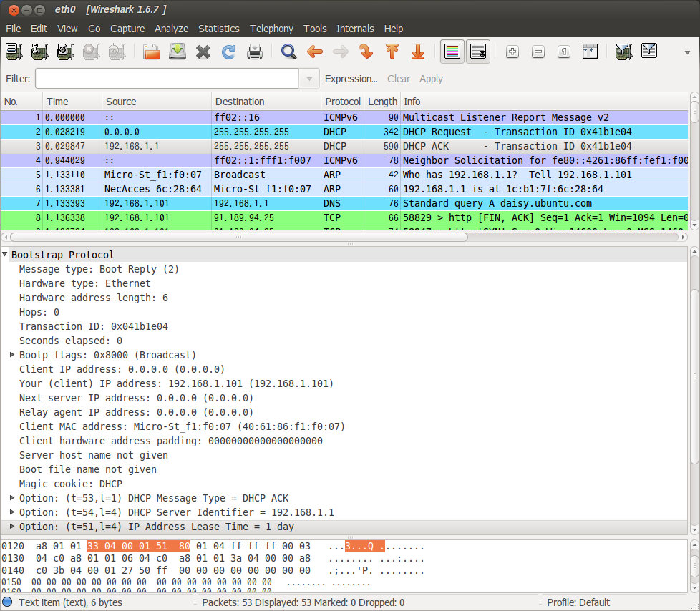Screen dimensions: 700x611
Task: Zoom in on packet text
Action: coord(512,52)
